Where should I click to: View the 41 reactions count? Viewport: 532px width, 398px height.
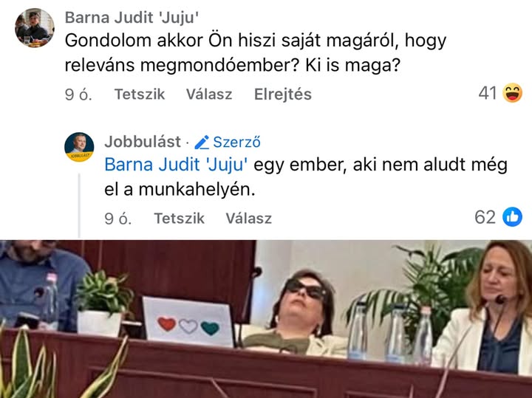click(488, 93)
